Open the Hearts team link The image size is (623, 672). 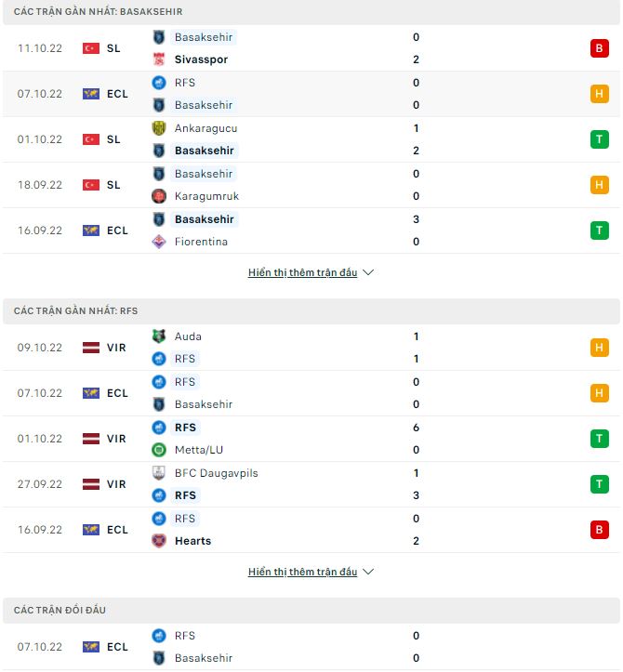[192, 541]
